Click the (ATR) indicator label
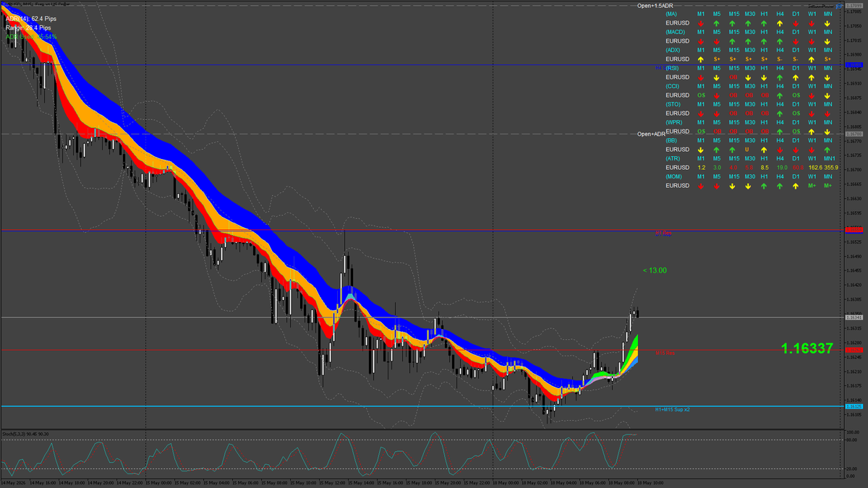868x488 pixels. point(673,158)
